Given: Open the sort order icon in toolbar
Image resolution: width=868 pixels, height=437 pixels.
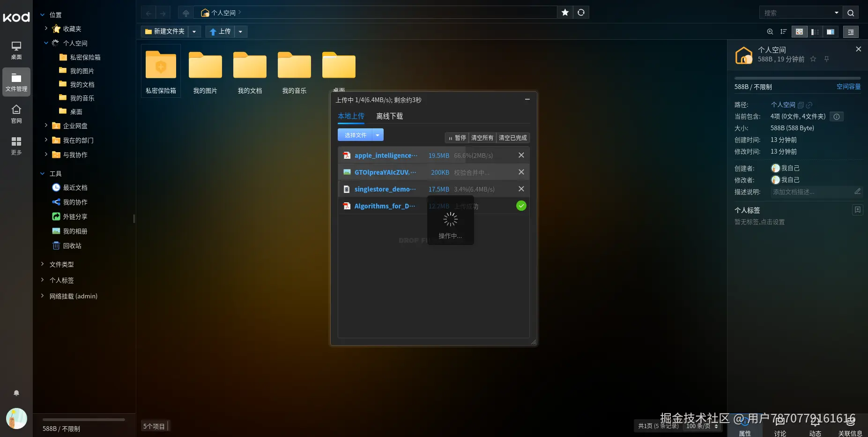Looking at the screenshot, I should coord(783,32).
